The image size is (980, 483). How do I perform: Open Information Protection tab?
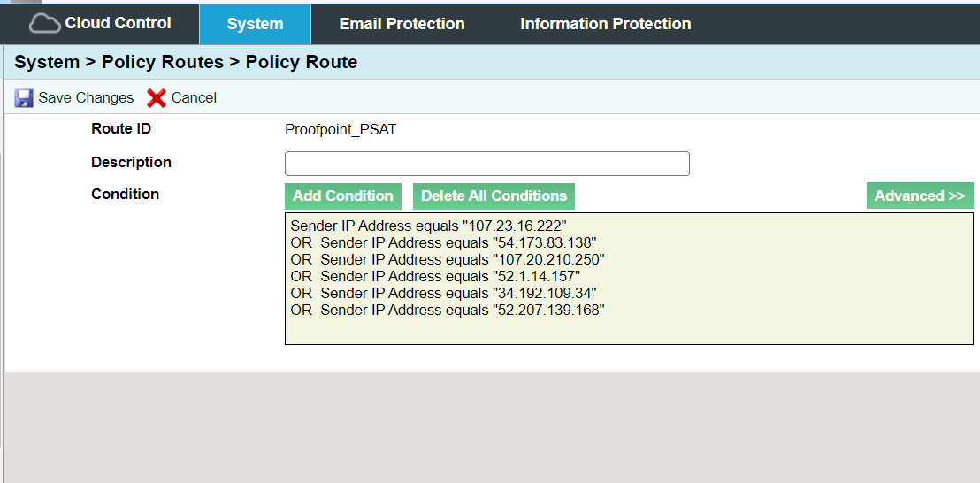[x=605, y=24]
